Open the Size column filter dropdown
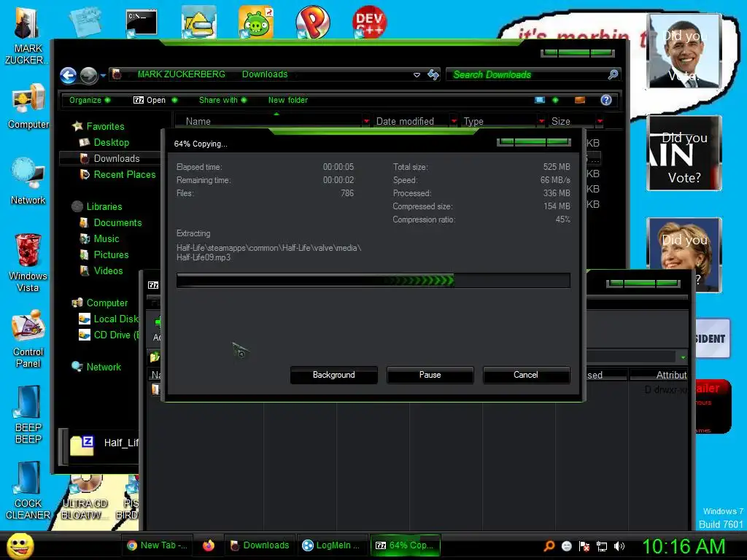This screenshot has height=560, width=747. tap(600, 122)
